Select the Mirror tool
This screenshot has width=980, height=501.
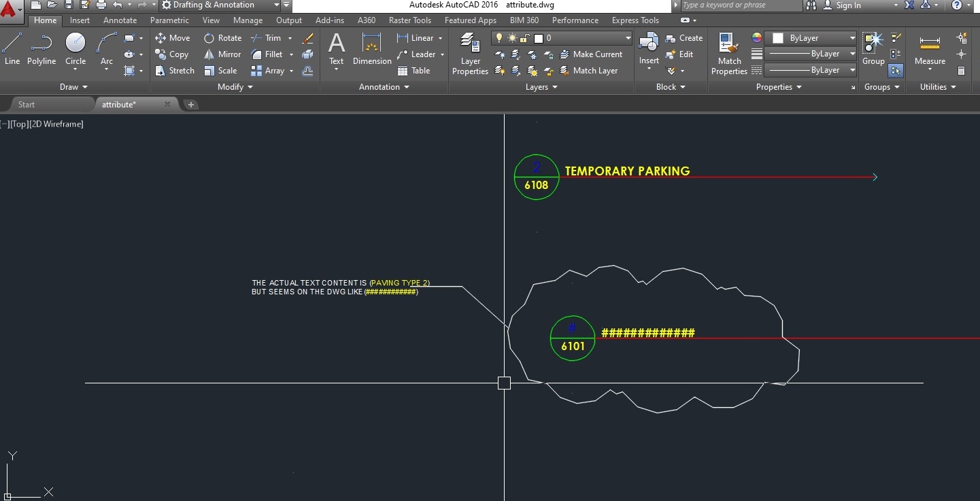point(222,54)
